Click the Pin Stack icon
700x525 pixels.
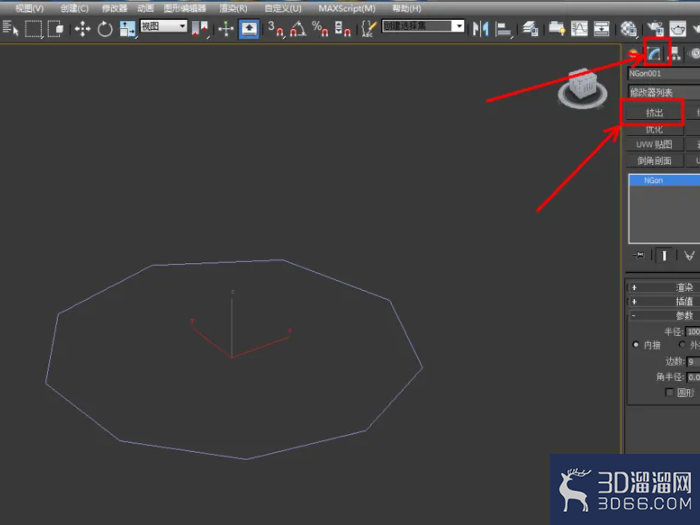(639, 255)
